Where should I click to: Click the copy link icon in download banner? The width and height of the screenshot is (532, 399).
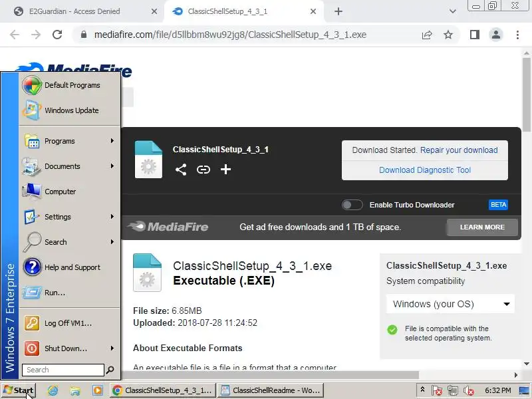pyautogui.click(x=203, y=170)
